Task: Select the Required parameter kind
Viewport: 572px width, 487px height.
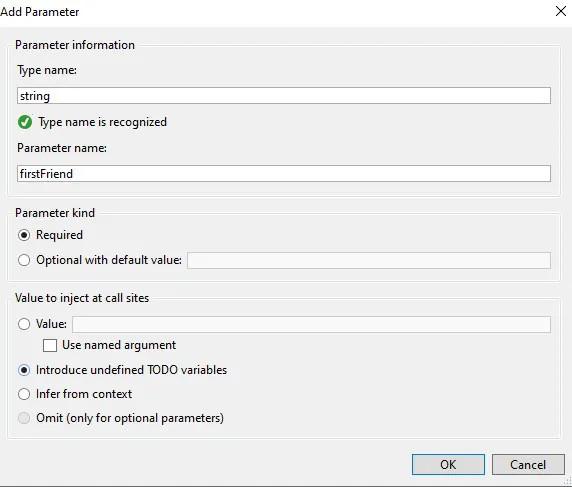Action: [24, 235]
